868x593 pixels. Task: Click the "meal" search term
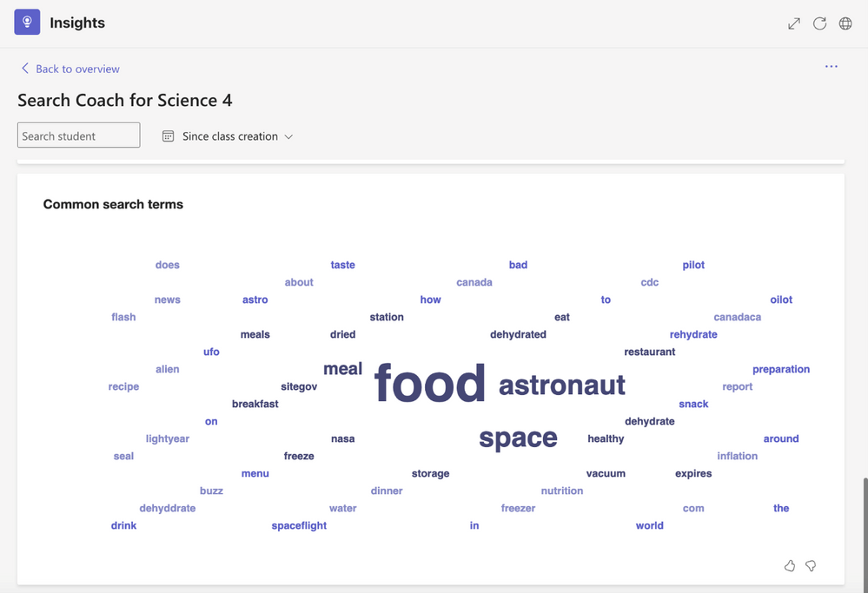click(x=342, y=369)
